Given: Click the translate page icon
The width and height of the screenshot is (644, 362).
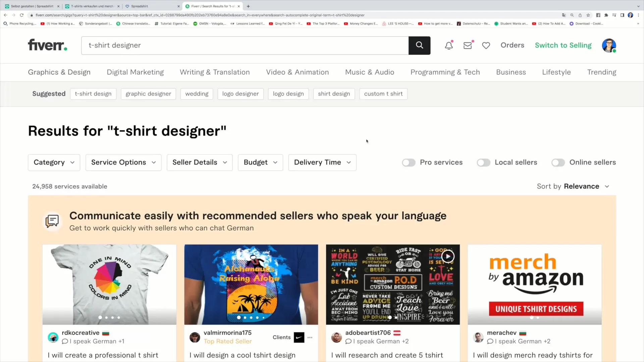Looking at the screenshot, I should coord(564,15).
